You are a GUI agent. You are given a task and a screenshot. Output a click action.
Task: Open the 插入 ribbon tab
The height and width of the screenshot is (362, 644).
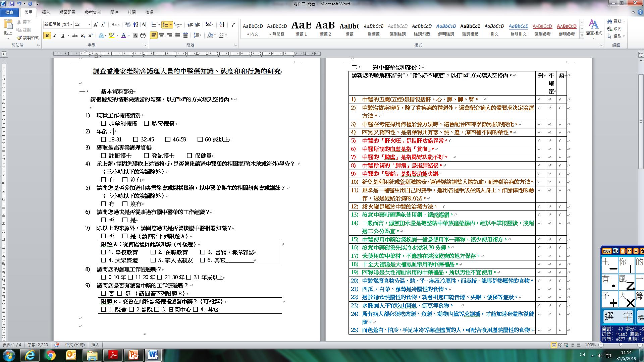[46, 12]
